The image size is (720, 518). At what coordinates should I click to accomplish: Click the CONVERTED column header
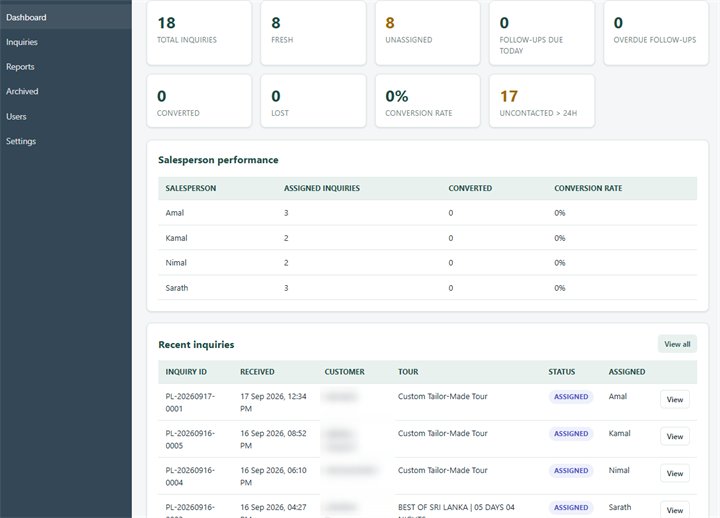click(470, 188)
